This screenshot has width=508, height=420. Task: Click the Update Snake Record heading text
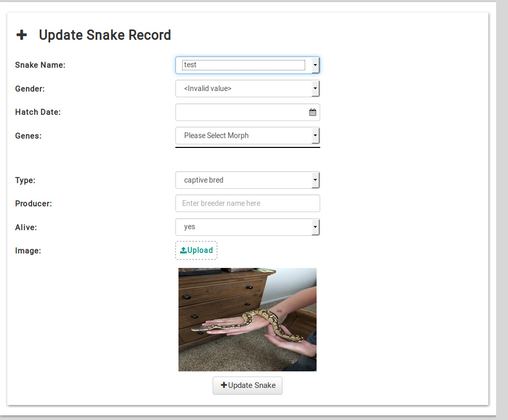[x=104, y=35]
